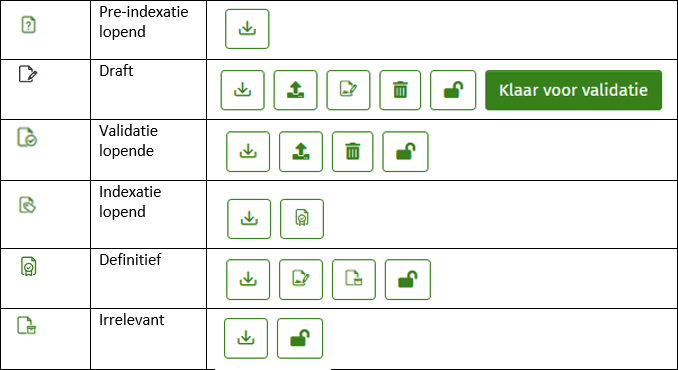Click the Klaar voor validatie button

[573, 90]
